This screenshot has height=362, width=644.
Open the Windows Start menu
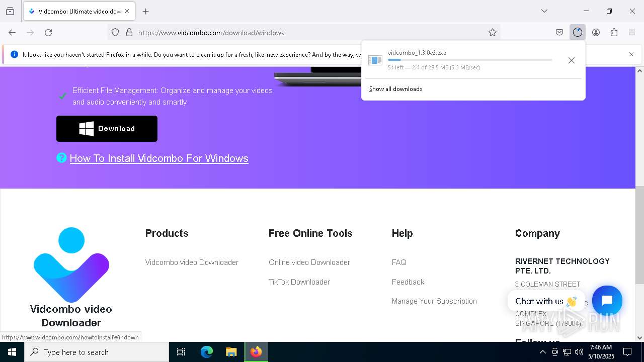click(x=12, y=352)
